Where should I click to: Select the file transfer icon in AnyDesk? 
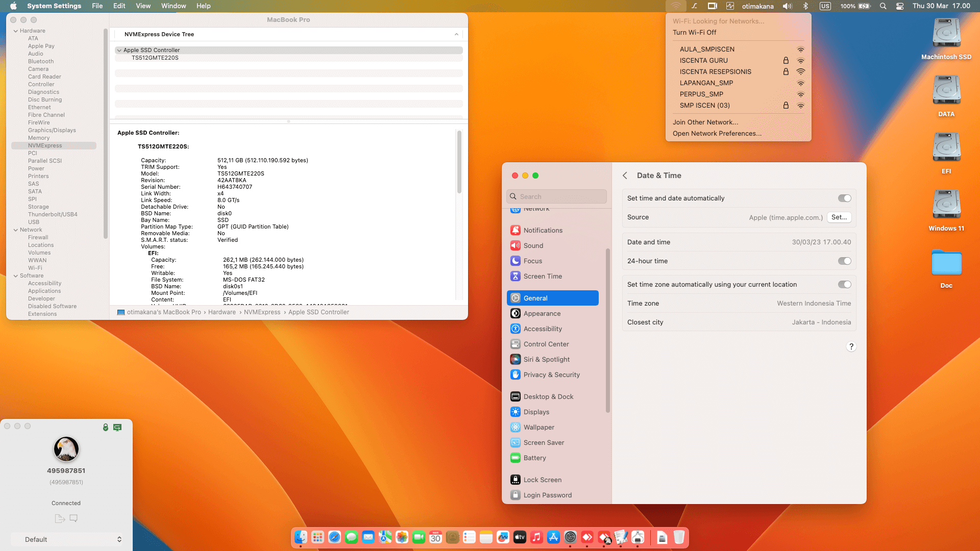tap(60, 518)
